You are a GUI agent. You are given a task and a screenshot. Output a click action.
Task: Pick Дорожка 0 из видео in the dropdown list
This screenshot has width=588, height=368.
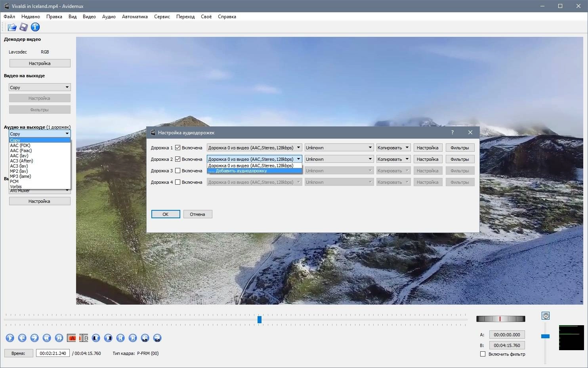254,166
